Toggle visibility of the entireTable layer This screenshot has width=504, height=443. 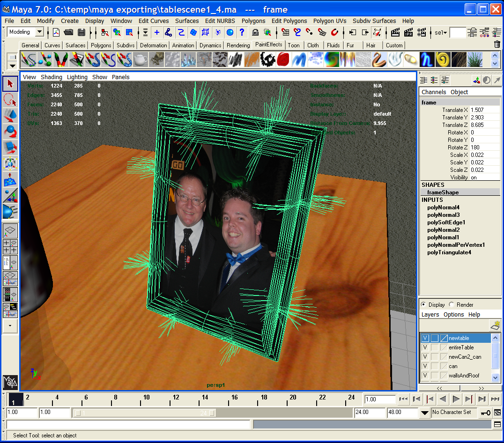[425, 347]
